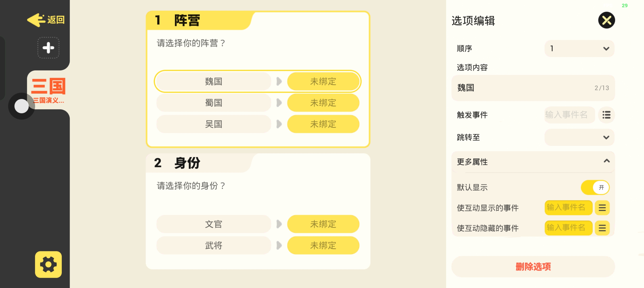Open the 跳转至 jump-to dropdown
This screenshot has width=644, height=288.
pyautogui.click(x=579, y=137)
